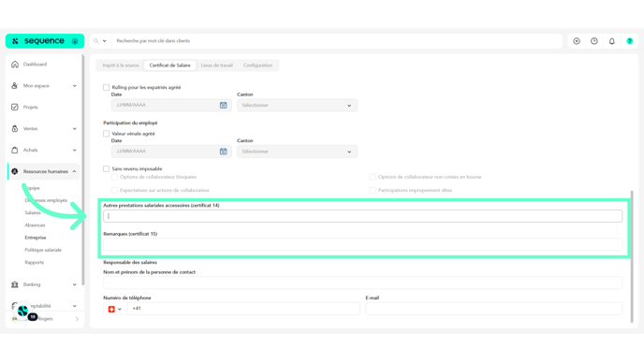This screenshot has height=362, width=644.
Task: Open the Valeur vénale Canton dropdown
Action: coord(297,151)
